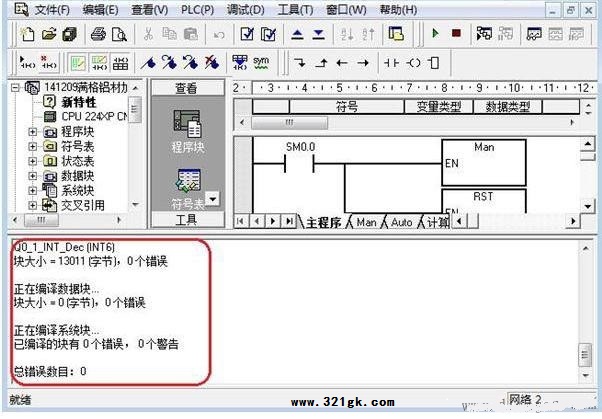Click the 工具 navigation bar button

[187, 220]
